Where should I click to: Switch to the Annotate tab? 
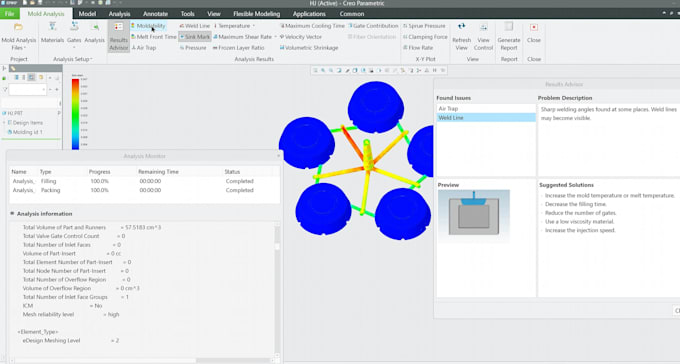(x=155, y=14)
